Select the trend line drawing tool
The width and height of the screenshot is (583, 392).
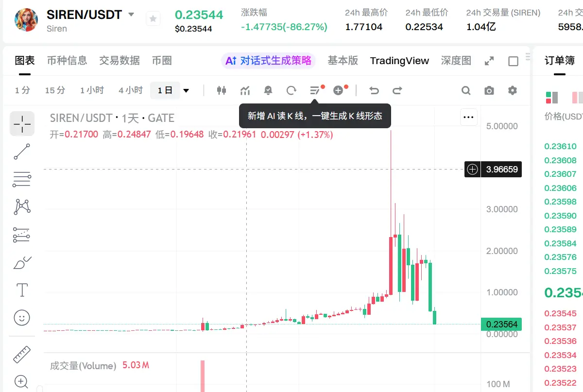click(x=22, y=152)
